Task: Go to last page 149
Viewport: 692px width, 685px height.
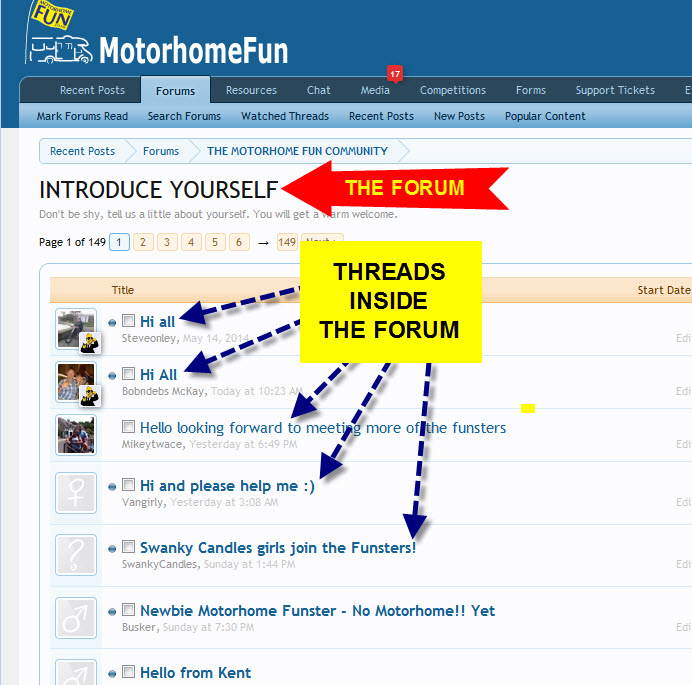Action: pyautogui.click(x=287, y=242)
